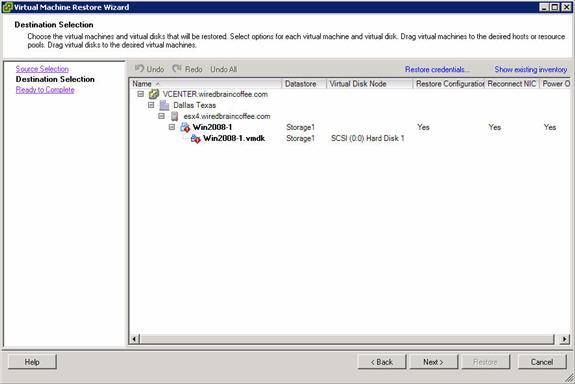This screenshot has height=384, width=575.
Task: Collapse the Dallas Texas datacenter node
Action: tap(151, 105)
